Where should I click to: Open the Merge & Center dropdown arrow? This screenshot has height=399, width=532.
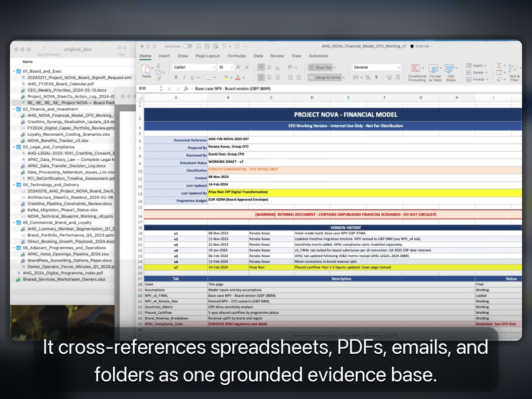(343, 77)
